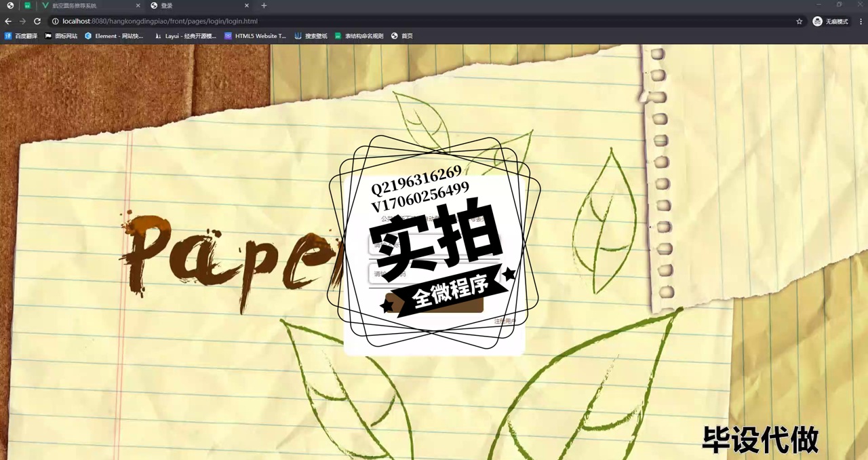Open the 搜索壁纸 bookmark
The height and width of the screenshot is (460, 868).
(x=311, y=36)
